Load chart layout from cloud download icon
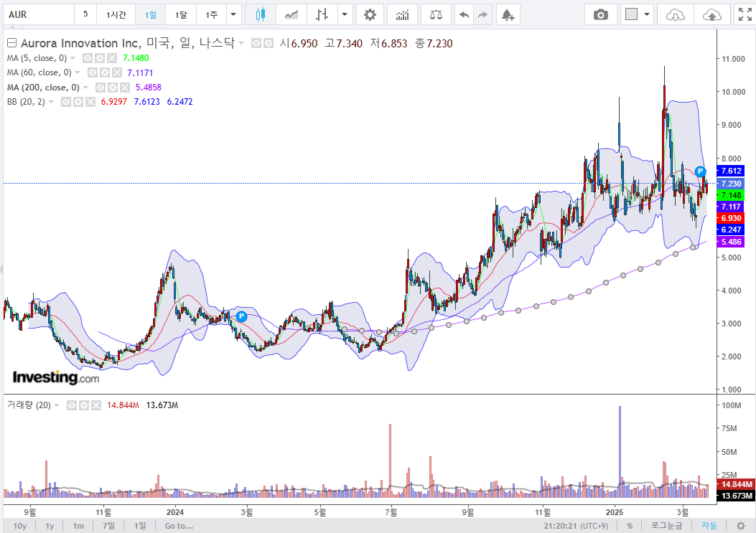The width and height of the screenshot is (756, 533). (675, 15)
